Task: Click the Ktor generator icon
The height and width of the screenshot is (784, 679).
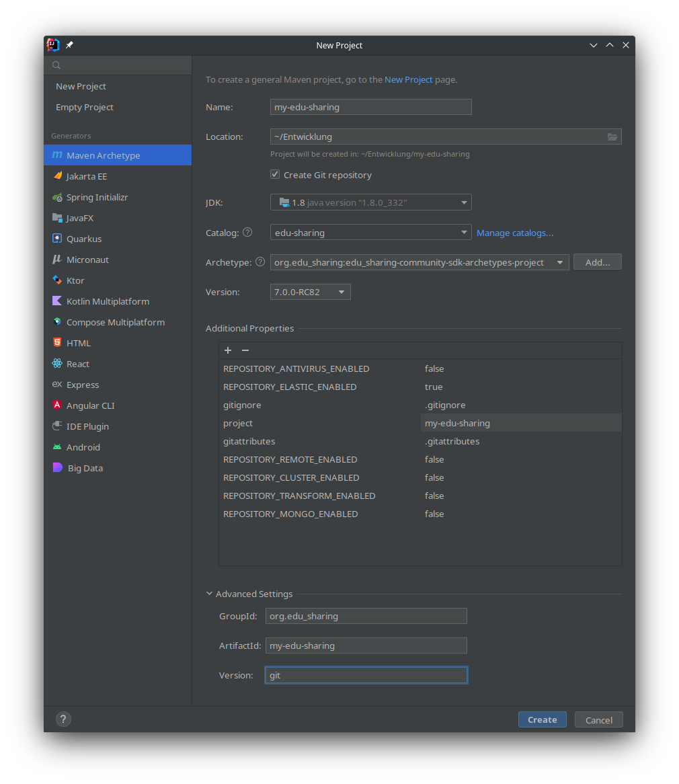Action: [57, 281]
